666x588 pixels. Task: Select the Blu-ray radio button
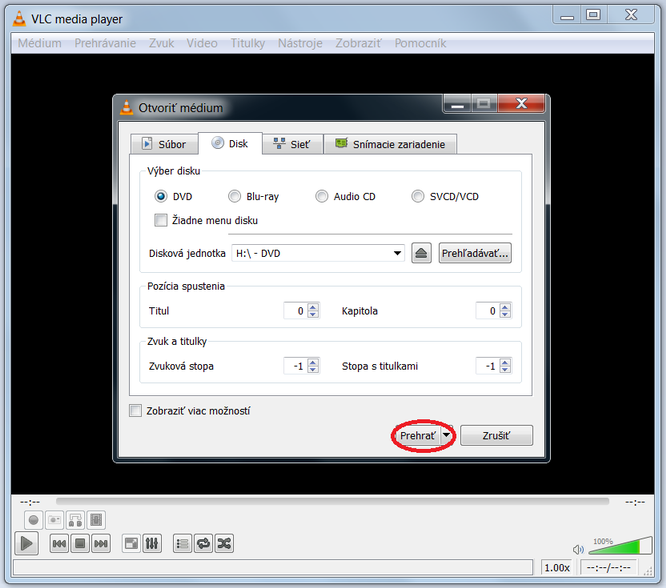(234, 196)
